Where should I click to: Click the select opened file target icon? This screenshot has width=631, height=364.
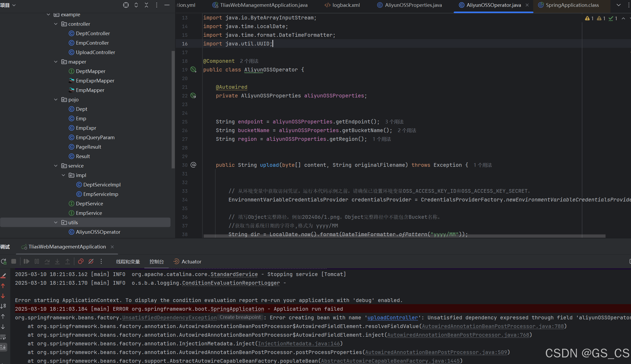pos(126,5)
